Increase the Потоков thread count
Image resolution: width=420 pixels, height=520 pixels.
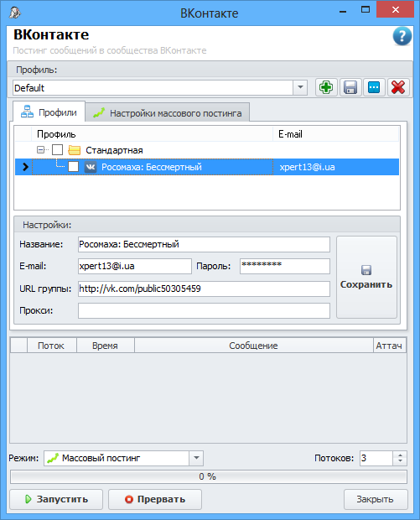pyautogui.click(x=400, y=455)
